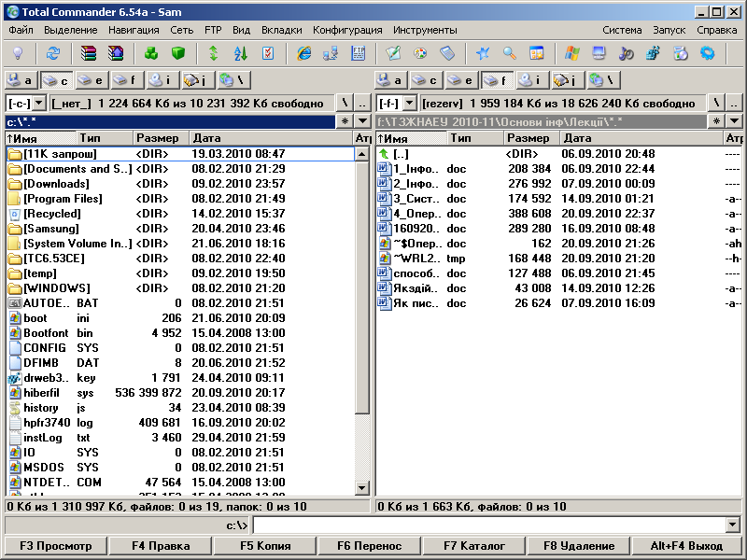Open the Файл menu

21,30
